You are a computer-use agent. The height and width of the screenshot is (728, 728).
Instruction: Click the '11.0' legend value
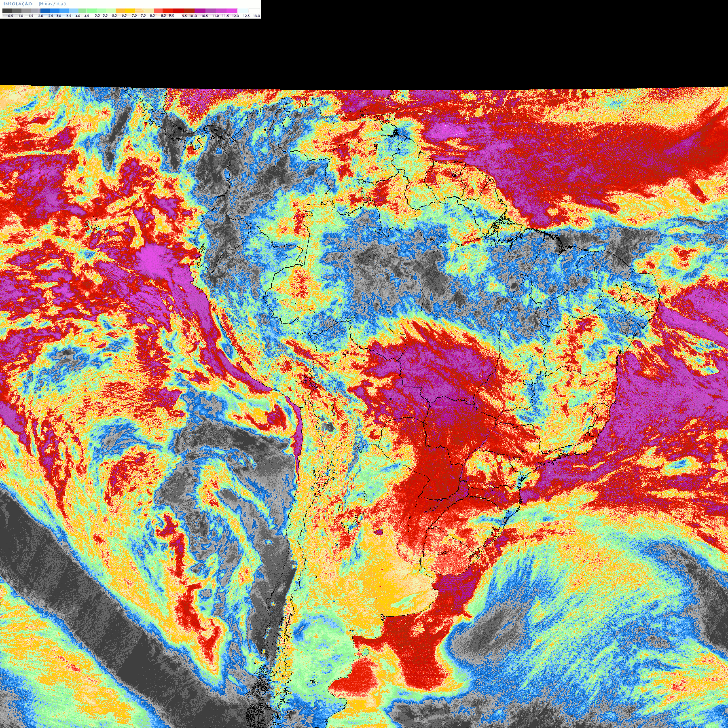pyautogui.click(x=216, y=16)
